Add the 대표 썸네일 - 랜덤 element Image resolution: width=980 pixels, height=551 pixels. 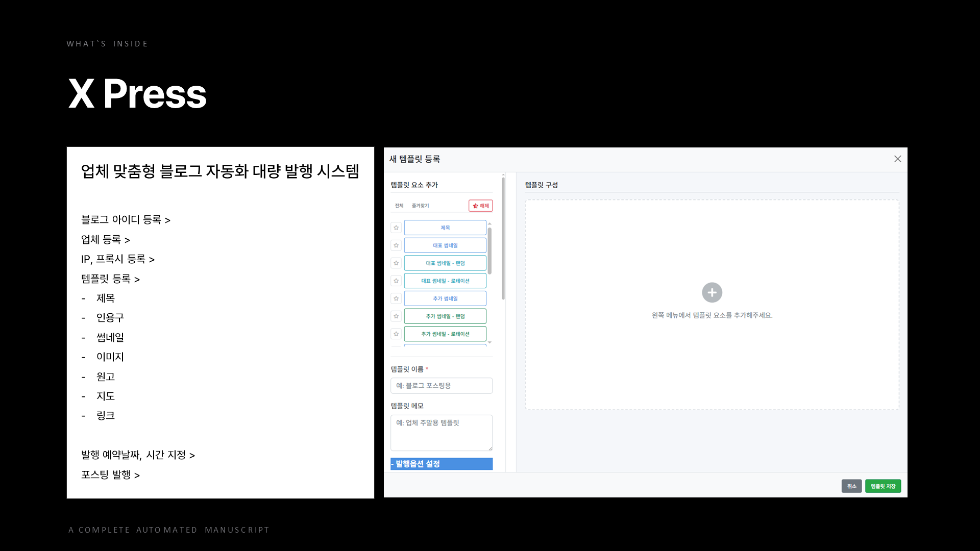click(x=445, y=263)
